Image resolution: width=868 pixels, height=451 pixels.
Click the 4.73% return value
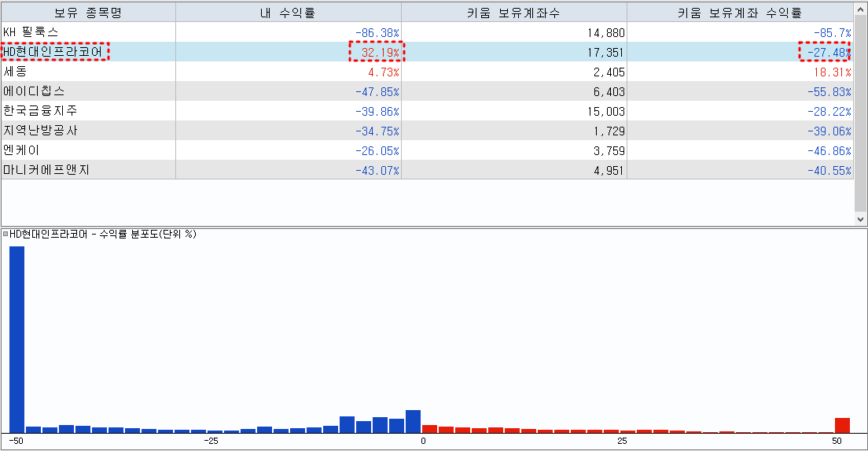point(383,72)
